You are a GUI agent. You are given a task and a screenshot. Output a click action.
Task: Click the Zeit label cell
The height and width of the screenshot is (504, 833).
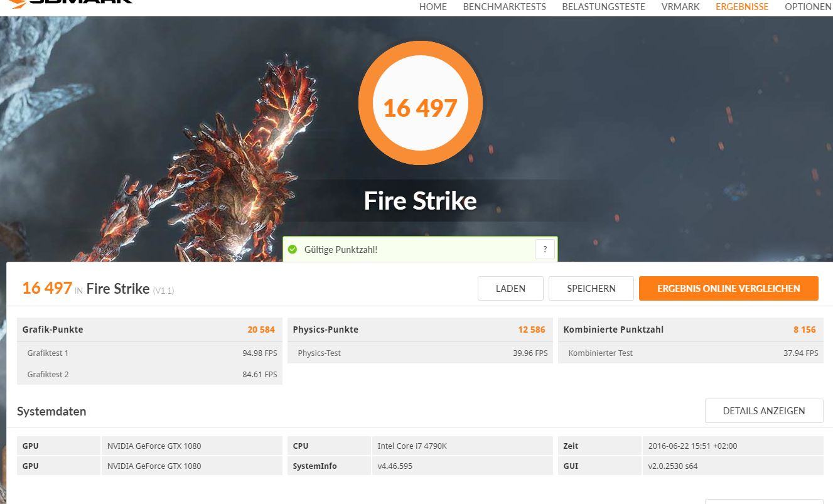pos(599,446)
